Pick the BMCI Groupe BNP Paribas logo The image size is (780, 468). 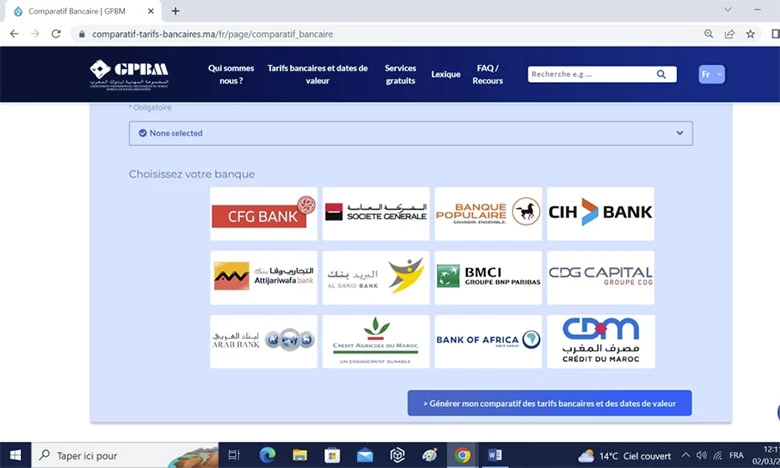488,278
